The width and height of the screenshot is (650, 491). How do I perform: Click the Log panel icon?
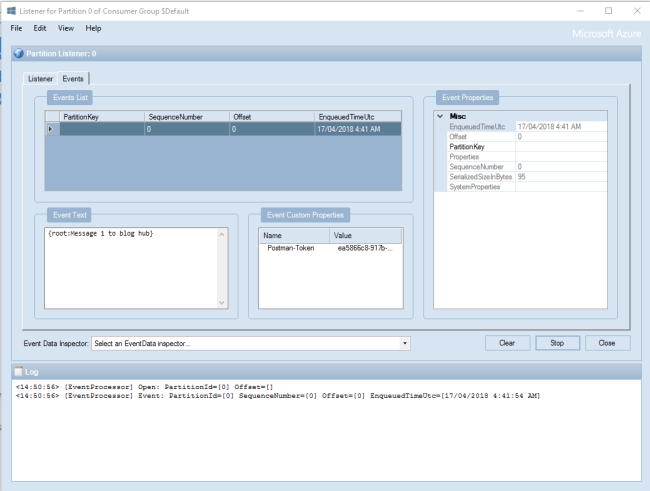coord(19,371)
